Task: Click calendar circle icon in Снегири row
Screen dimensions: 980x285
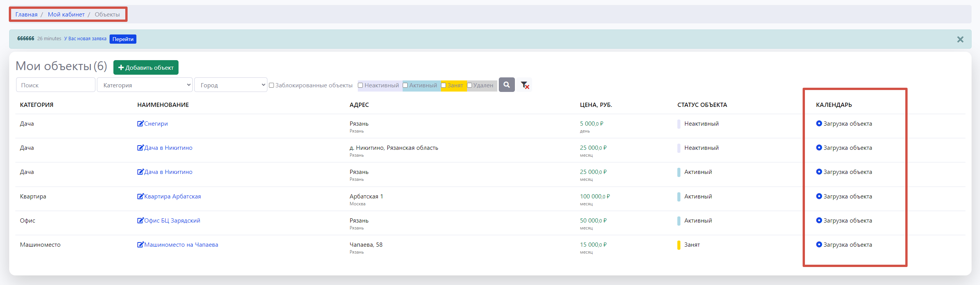Action: tap(819, 123)
